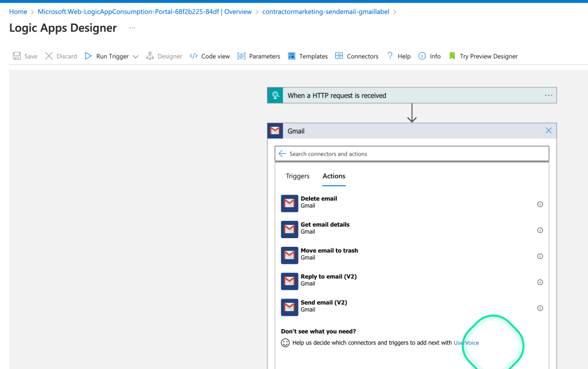
Task: Close the Gmail action picker panel
Action: (548, 130)
